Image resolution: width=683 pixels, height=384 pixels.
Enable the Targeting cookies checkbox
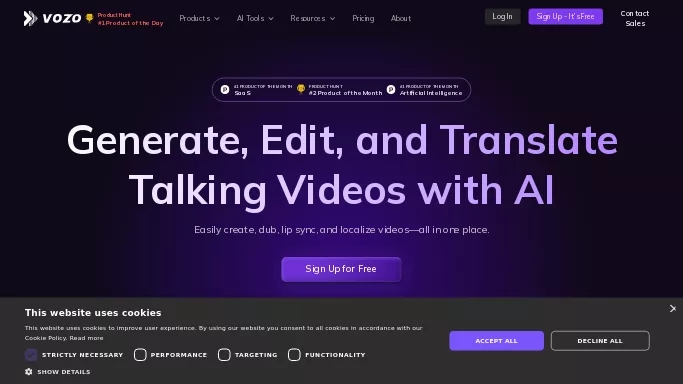coord(224,355)
